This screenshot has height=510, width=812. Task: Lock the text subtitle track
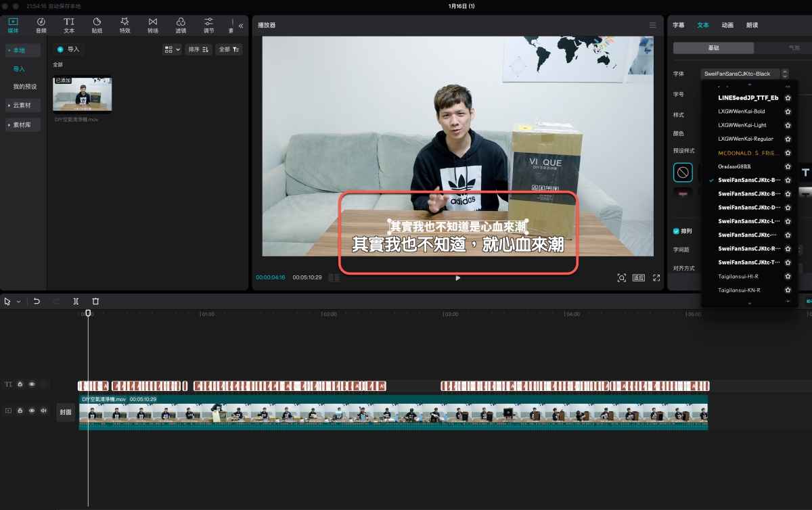coord(20,384)
